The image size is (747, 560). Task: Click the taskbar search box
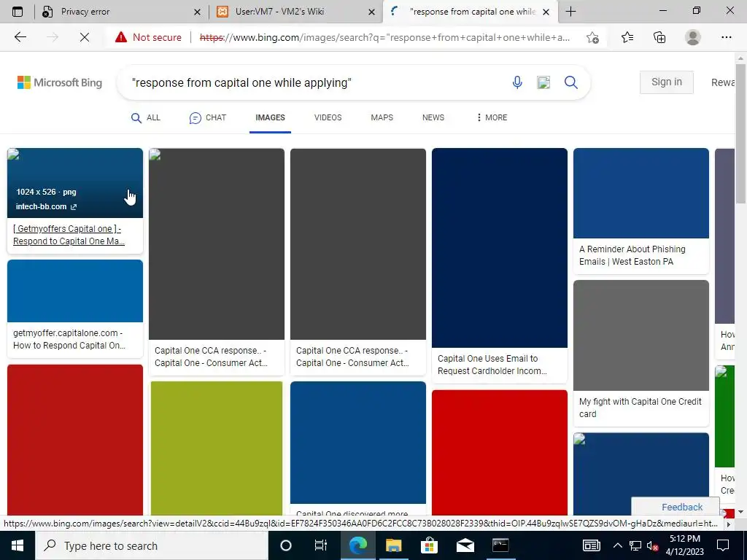point(152,545)
